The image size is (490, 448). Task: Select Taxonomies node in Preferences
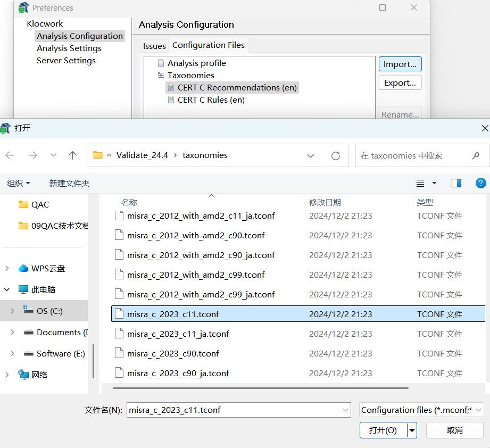pyautogui.click(x=190, y=76)
